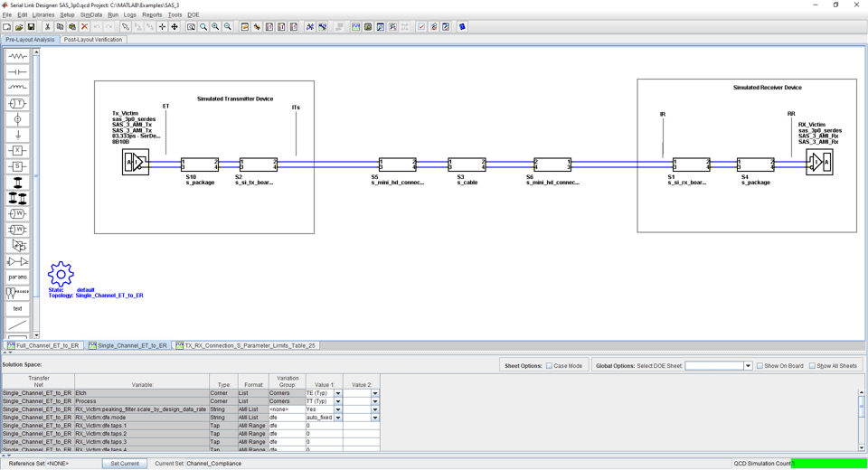Select the capacitor component tool

tap(18, 72)
